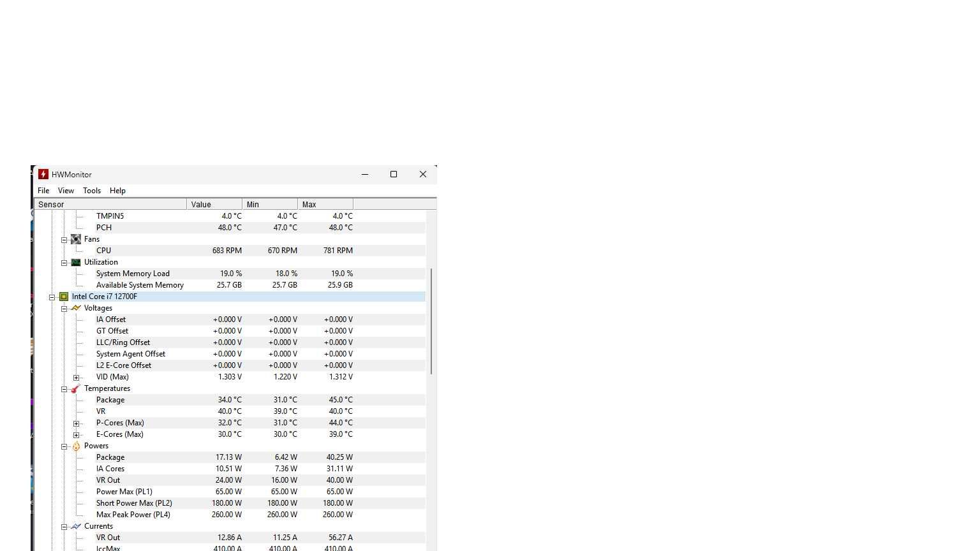This screenshot has height=551, width=980.
Task: Click the Utilization chart icon
Action: coord(76,262)
